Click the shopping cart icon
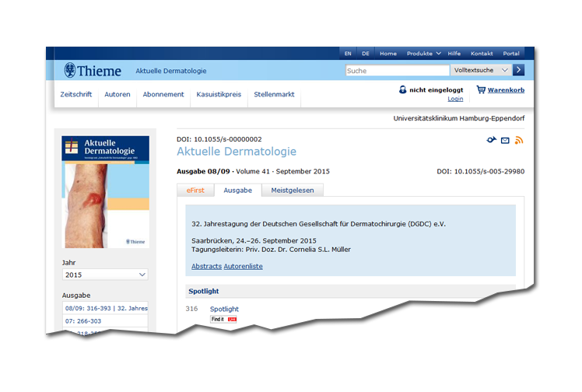582x392 pixels. (x=481, y=89)
